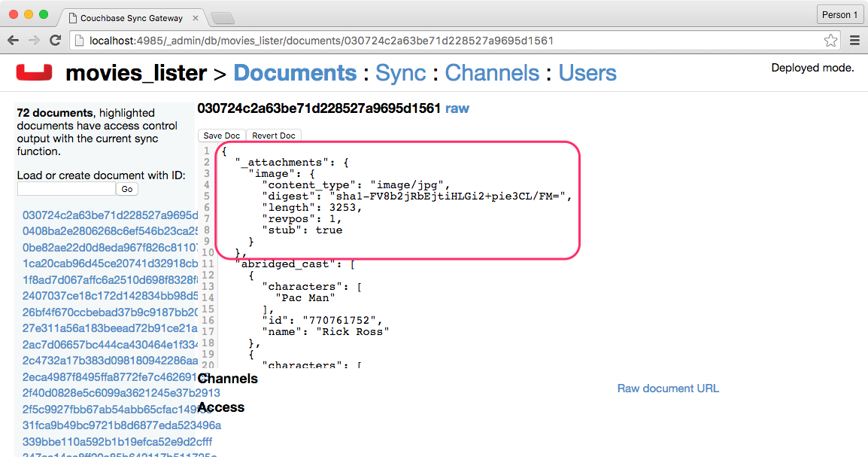Click the raw link beside document ID
Screen dimensions: 868x457
point(457,108)
